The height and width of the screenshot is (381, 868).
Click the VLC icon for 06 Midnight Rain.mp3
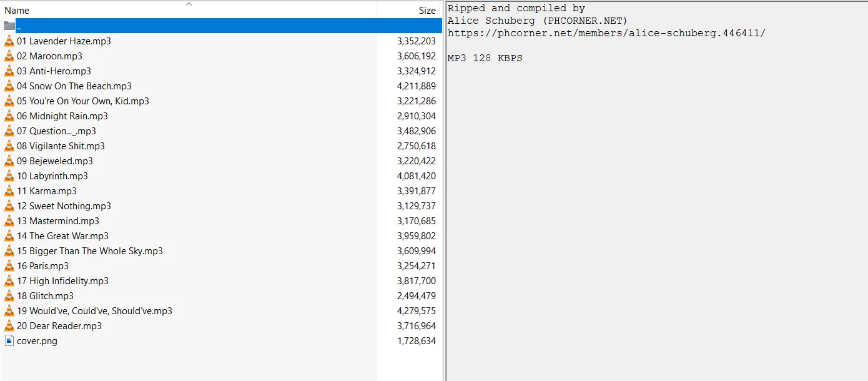(x=9, y=116)
